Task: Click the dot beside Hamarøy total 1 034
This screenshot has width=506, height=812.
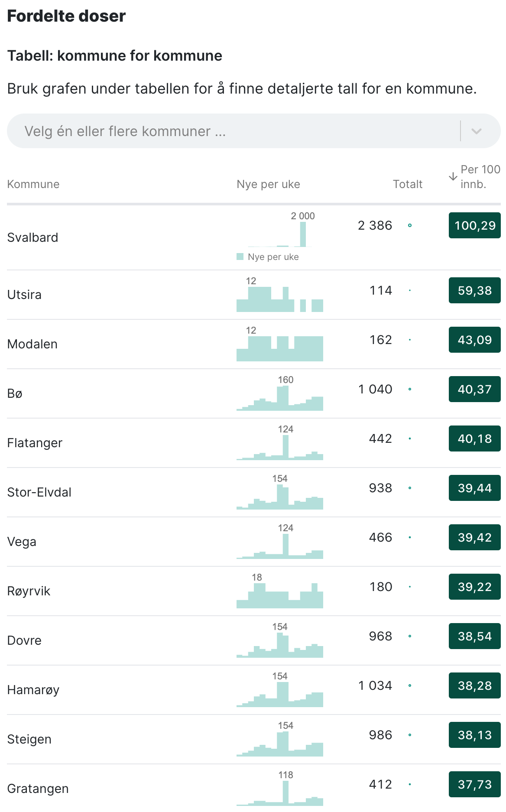Action: [410, 685]
